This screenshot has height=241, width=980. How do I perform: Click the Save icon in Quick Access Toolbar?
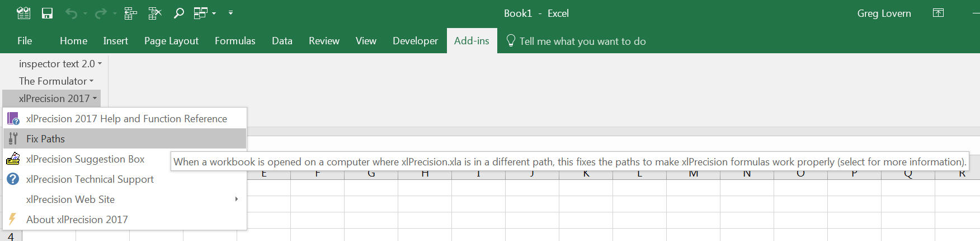coord(48,13)
